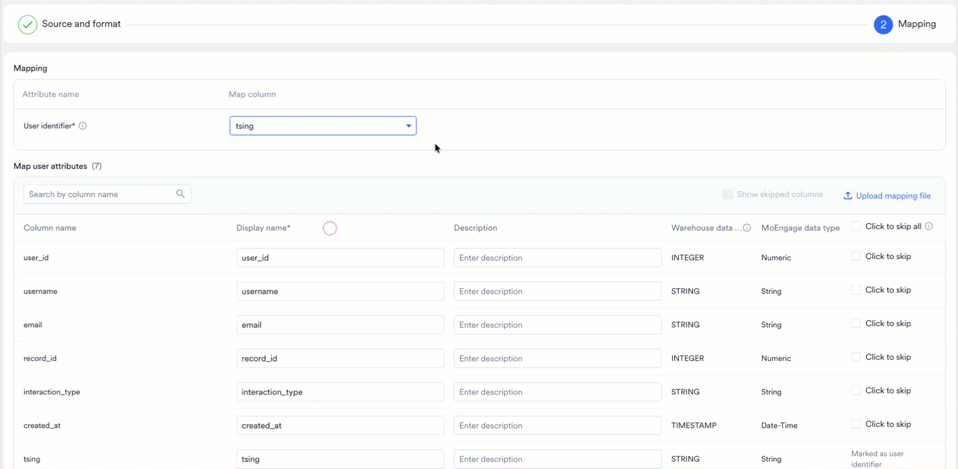Check Click to skip for username row
This screenshot has height=469, width=958.
pos(856,290)
